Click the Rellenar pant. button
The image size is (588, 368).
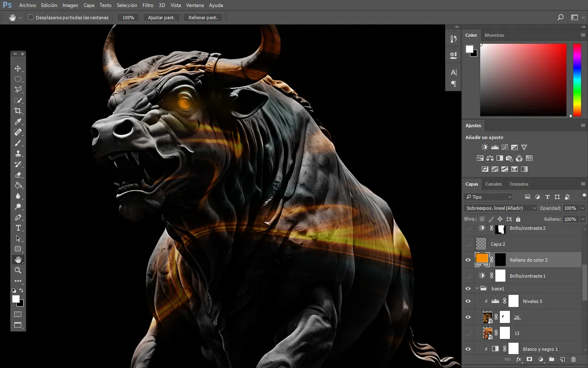[x=203, y=17]
